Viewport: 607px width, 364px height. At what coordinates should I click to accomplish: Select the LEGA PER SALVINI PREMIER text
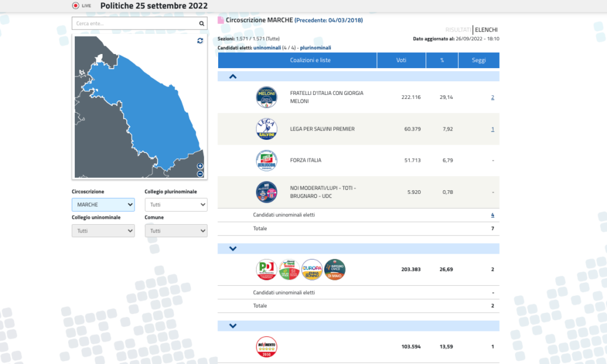(x=322, y=129)
